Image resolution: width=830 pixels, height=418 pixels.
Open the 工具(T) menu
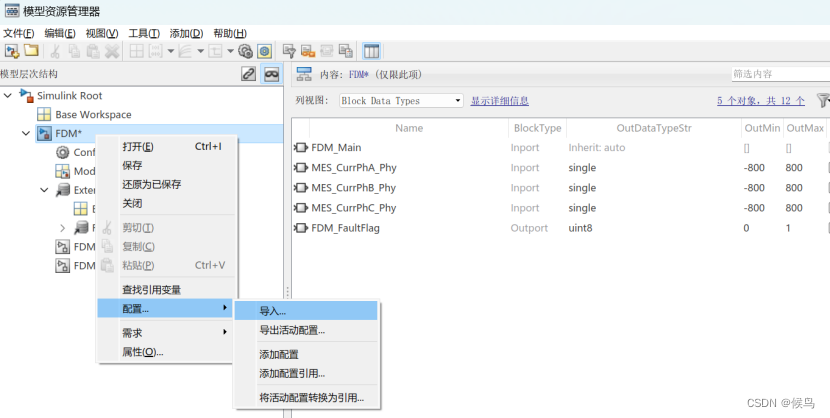tap(144, 33)
